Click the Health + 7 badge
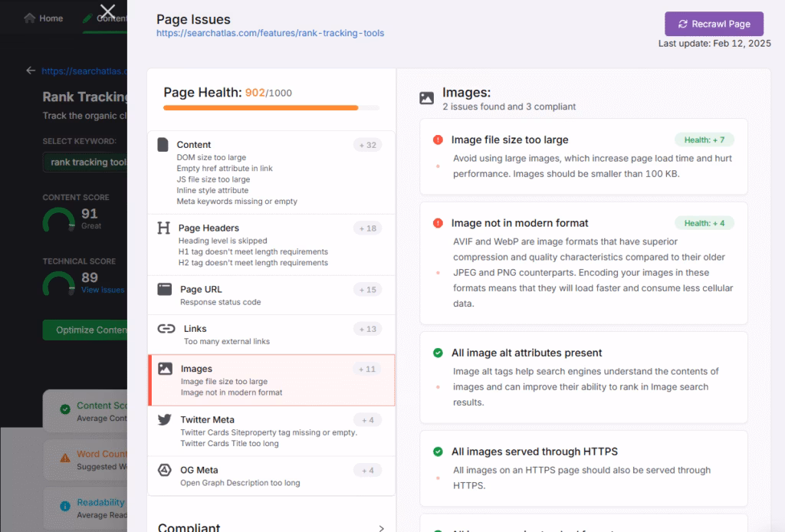The width and height of the screenshot is (785, 532). [705, 140]
